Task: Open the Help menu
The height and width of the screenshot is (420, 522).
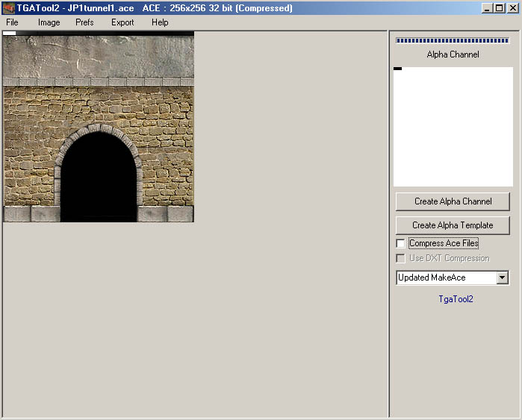Action: (160, 22)
